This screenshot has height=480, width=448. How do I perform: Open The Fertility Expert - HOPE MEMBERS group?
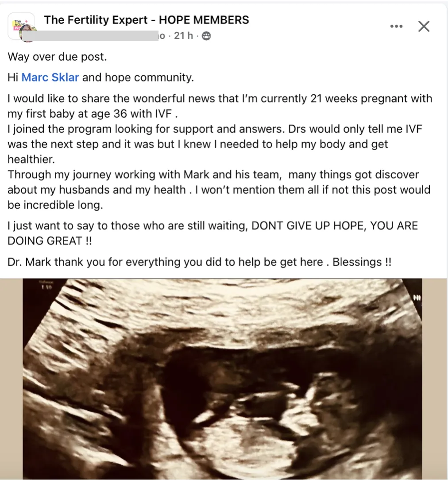(146, 20)
